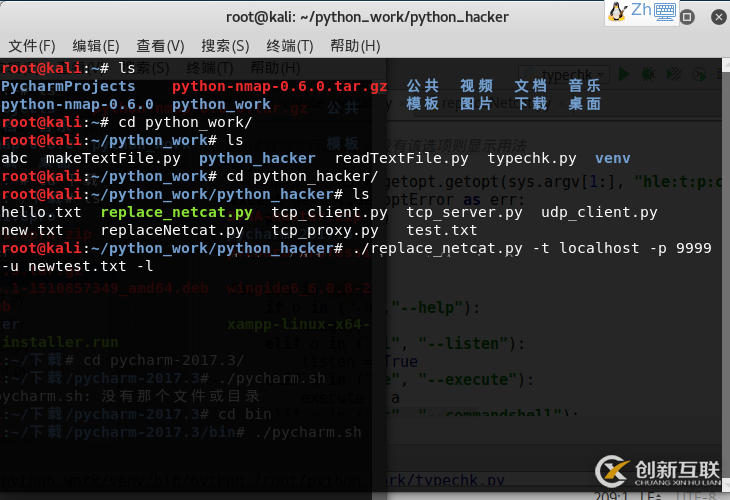Click the 桌面 folder name
730x500 pixels.
pos(585,103)
